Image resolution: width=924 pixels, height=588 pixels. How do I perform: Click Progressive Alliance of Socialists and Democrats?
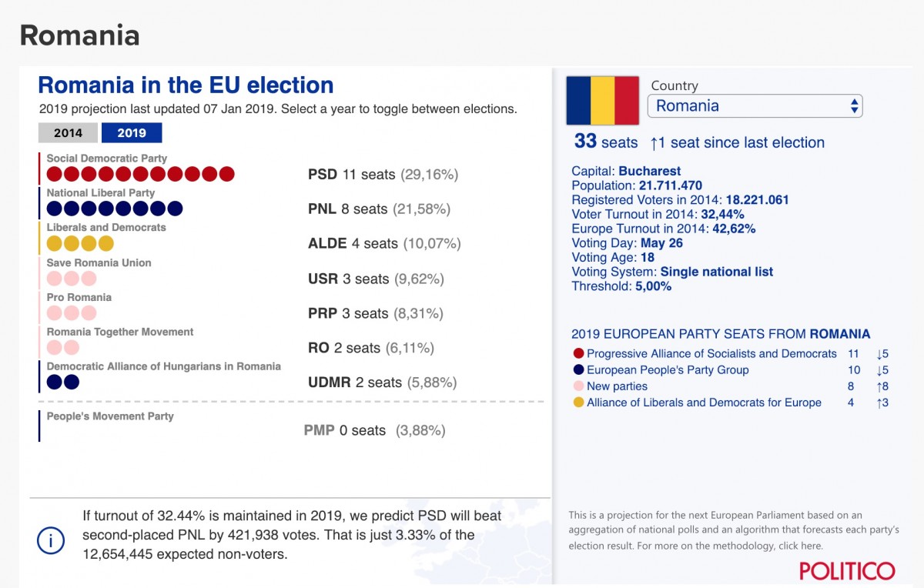pyautogui.click(x=711, y=354)
